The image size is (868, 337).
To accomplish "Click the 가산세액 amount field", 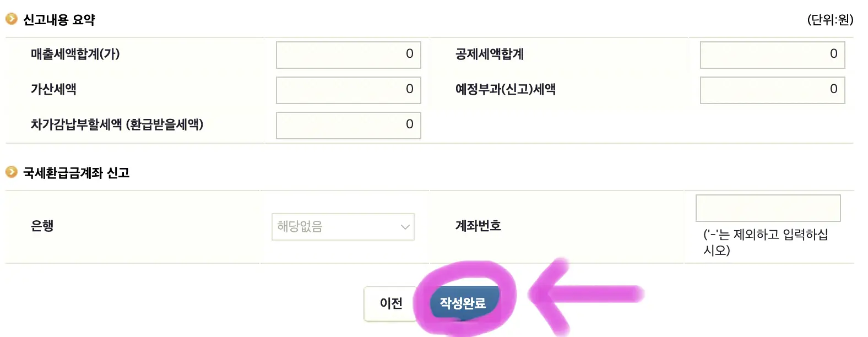I will tap(348, 90).
